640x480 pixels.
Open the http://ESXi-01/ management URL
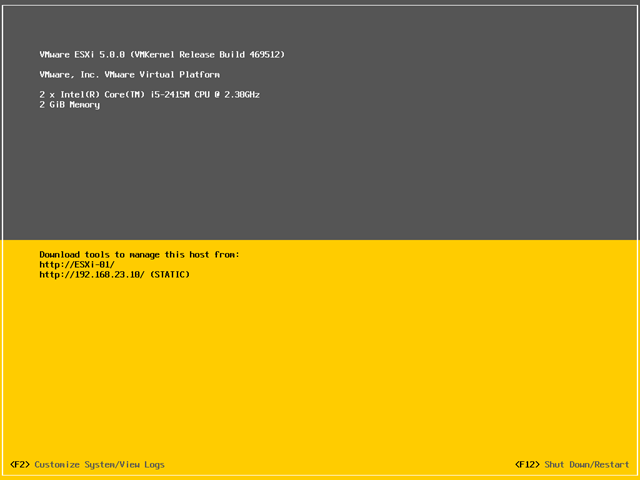[x=77, y=264]
